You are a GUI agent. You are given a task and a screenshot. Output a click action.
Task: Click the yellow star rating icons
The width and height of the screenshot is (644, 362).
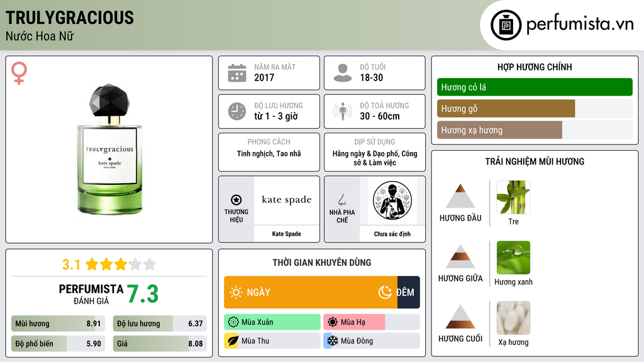[x=121, y=264]
